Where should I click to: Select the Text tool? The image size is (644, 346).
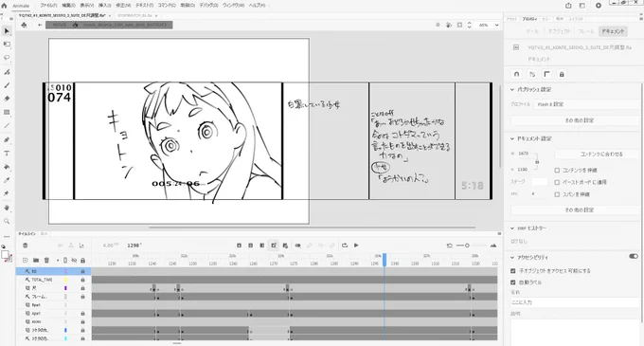[x=7, y=154]
